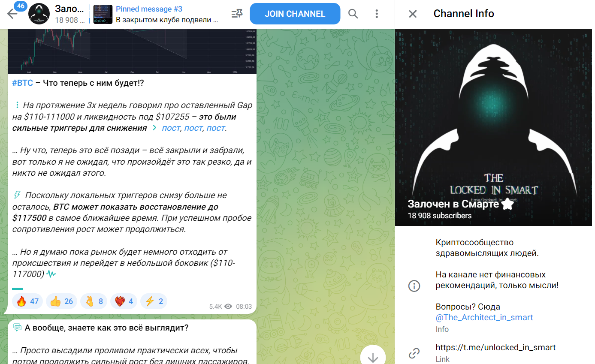Toggle the lightning bolt reaction with 2
595x364 pixels.
pyautogui.click(x=154, y=301)
